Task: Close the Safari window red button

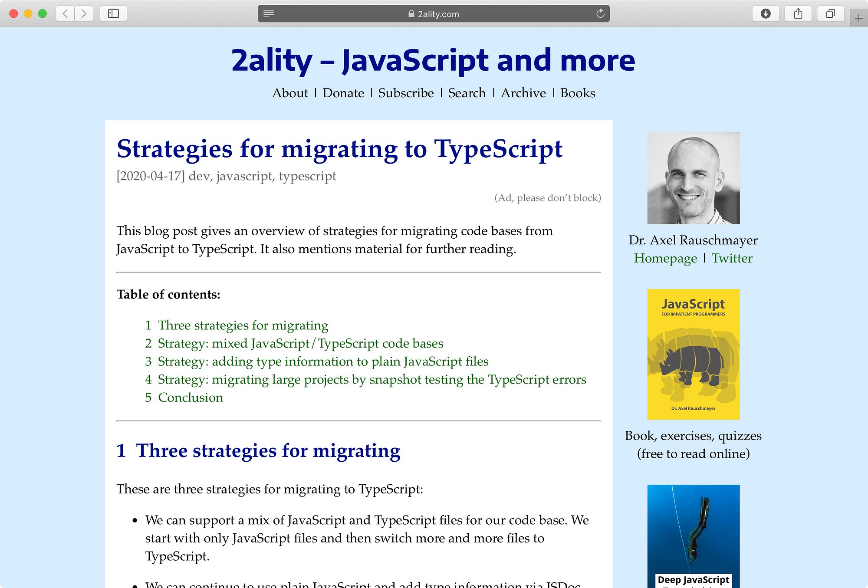Action: 13,13
